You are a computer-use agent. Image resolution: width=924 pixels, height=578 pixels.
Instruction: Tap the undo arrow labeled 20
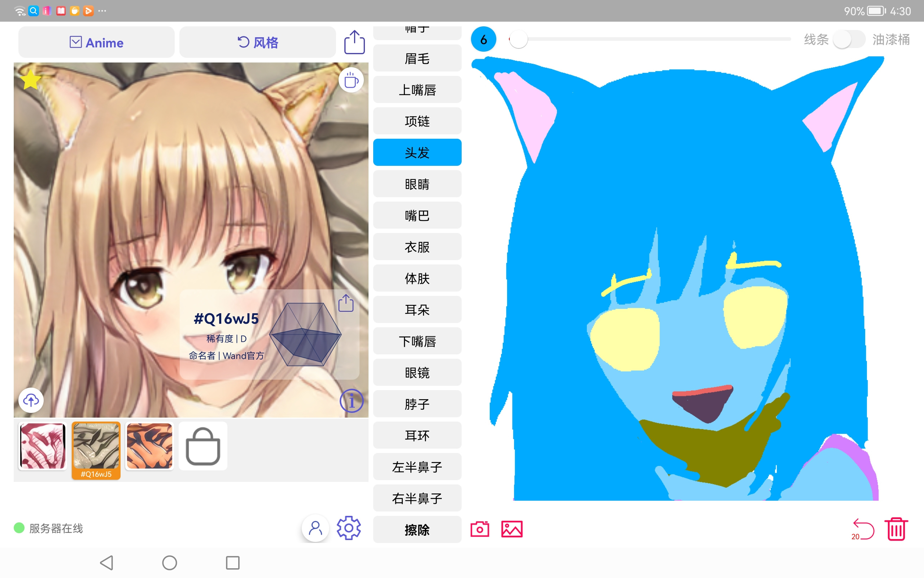click(863, 529)
